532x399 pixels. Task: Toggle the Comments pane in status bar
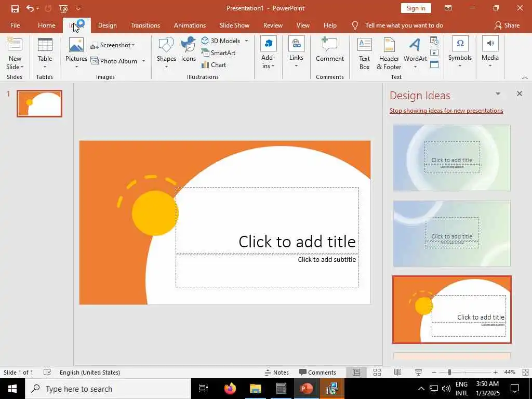(317, 372)
